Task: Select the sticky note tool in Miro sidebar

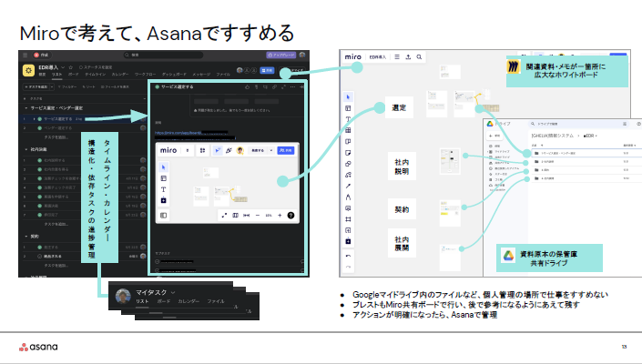Action: point(348,153)
